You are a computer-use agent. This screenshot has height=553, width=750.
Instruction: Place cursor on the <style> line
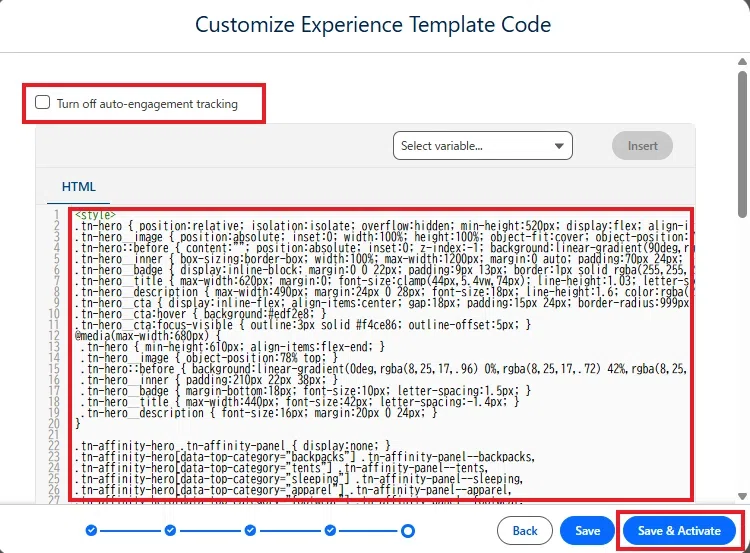tap(96, 215)
